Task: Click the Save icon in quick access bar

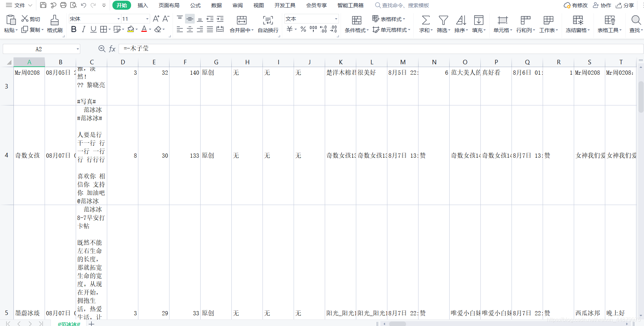Action: pos(43,5)
